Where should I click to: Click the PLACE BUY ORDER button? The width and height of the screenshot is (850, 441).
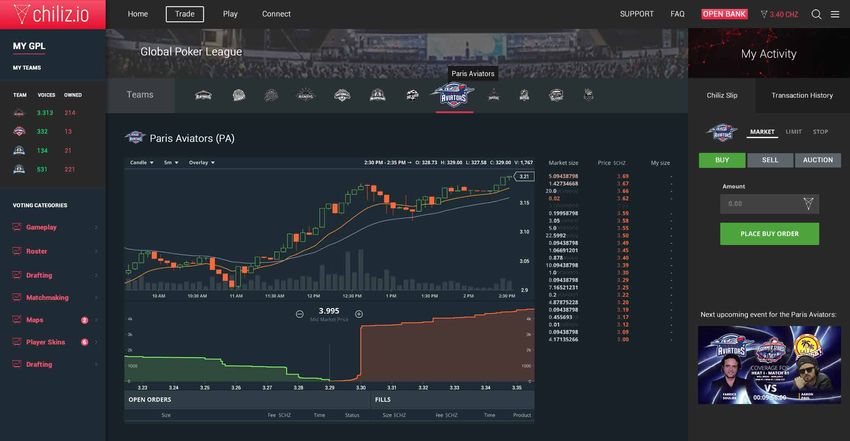point(769,234)
